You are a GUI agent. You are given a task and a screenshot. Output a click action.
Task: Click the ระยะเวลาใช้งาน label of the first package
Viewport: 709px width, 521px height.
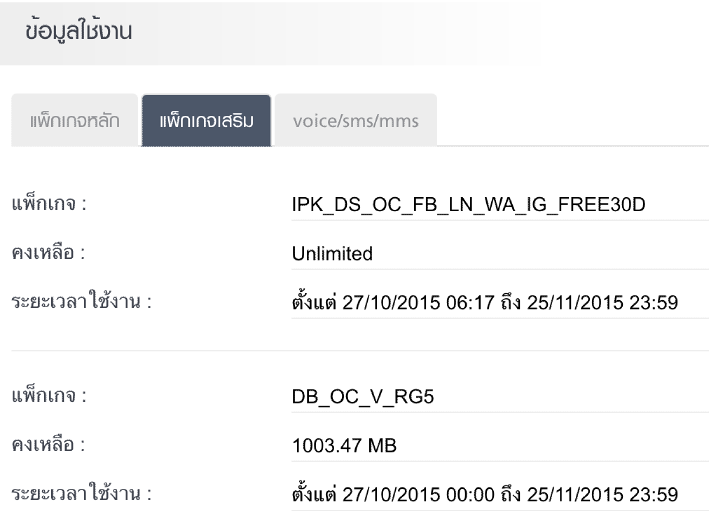click(80, 302)
